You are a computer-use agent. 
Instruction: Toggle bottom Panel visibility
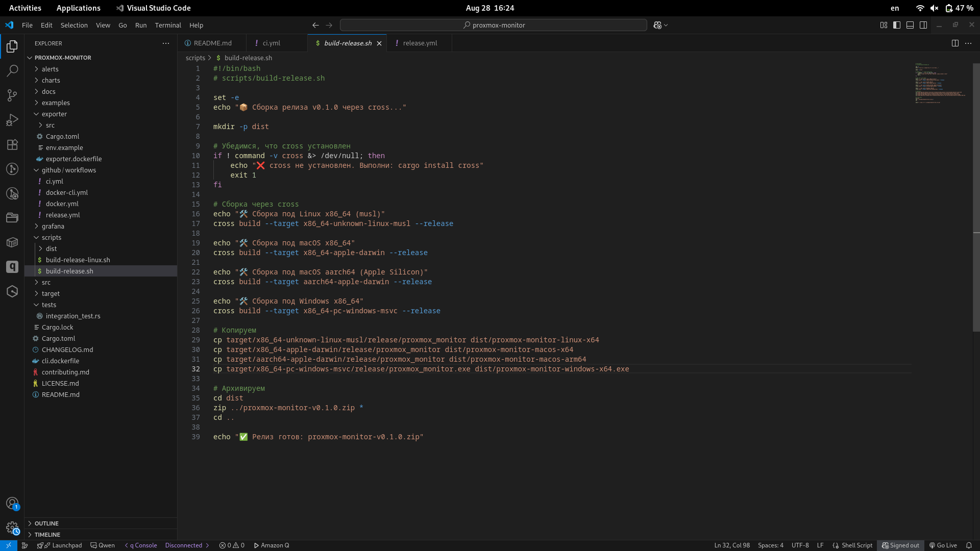[x=910, y=25]
